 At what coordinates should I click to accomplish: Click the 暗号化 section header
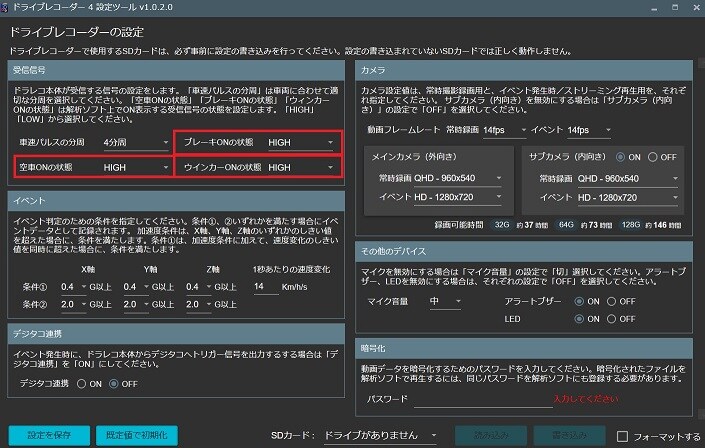pos(524,349)
